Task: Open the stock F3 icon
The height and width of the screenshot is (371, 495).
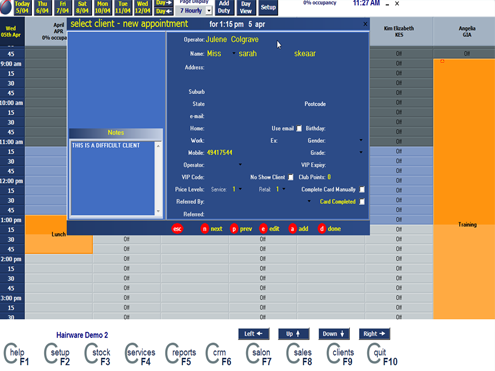Action: (x=97, y=354)
